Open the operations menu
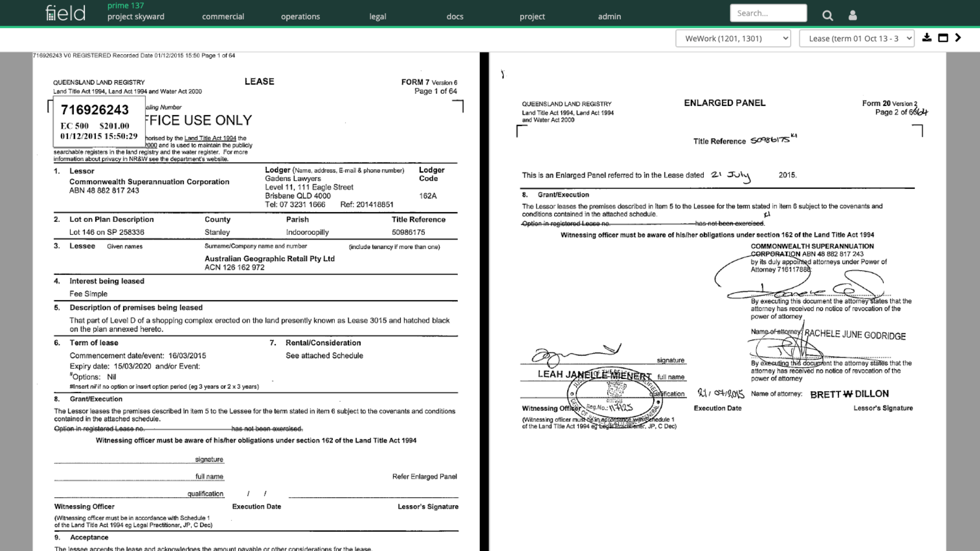Image resolution: width=980 pixels, height=551 pixels. 300,16
